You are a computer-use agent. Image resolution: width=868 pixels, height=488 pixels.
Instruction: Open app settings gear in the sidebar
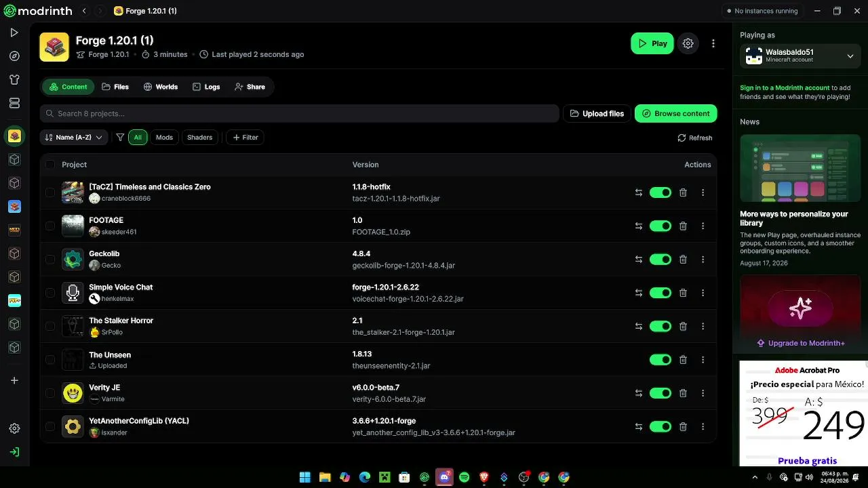14,428
